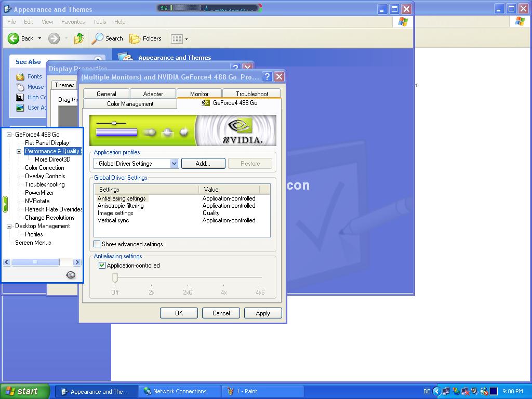Image resolution: width=532 pixels, height=399 pixels.
Task: Click the DE language indicator in the taskbar
Action: coord(427,391)
